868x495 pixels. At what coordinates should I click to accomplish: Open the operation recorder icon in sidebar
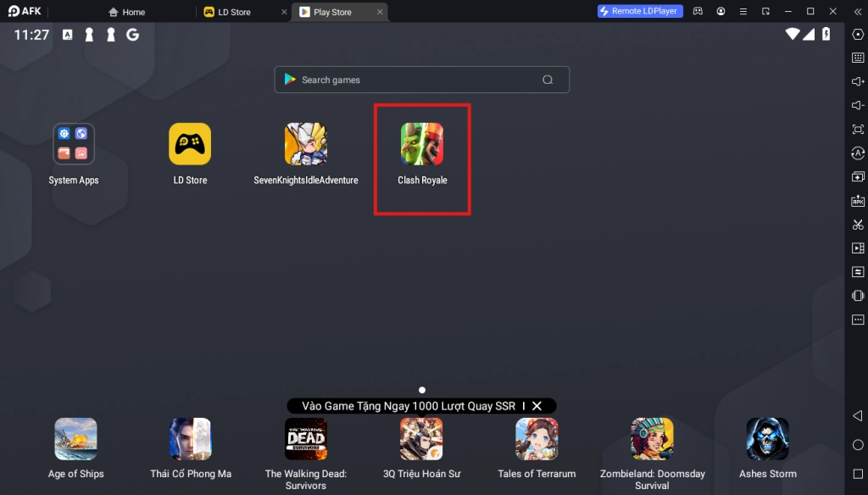pyautogui.click(x=858, y=153)
